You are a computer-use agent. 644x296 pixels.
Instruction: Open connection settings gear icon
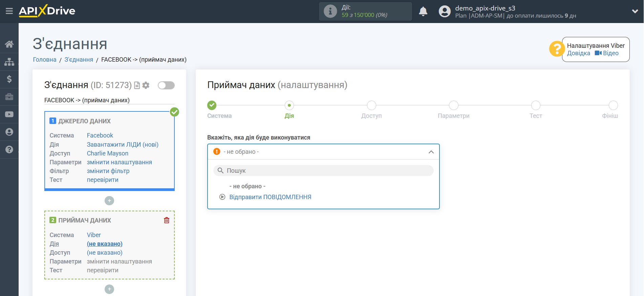146,85
